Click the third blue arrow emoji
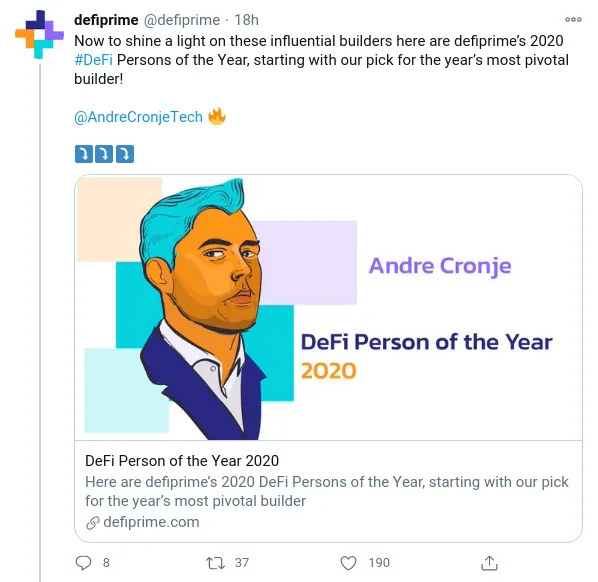 tap(125, 154)
